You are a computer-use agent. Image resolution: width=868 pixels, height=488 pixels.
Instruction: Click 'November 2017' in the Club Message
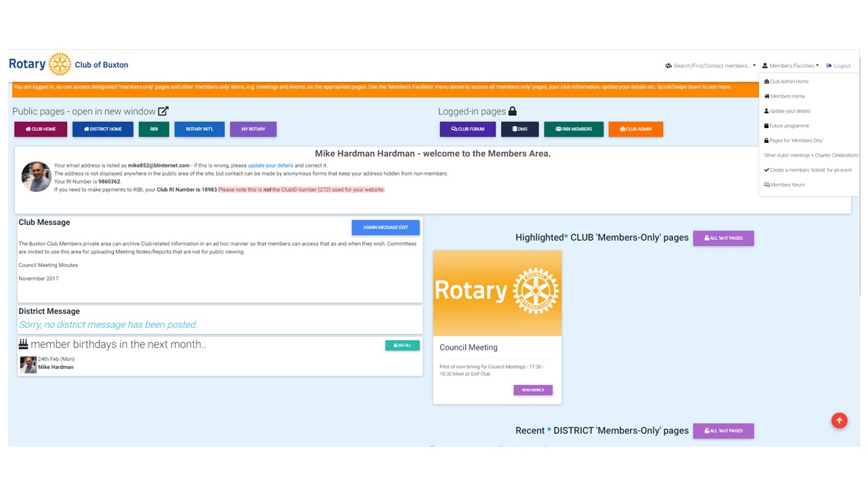(38, 279)
